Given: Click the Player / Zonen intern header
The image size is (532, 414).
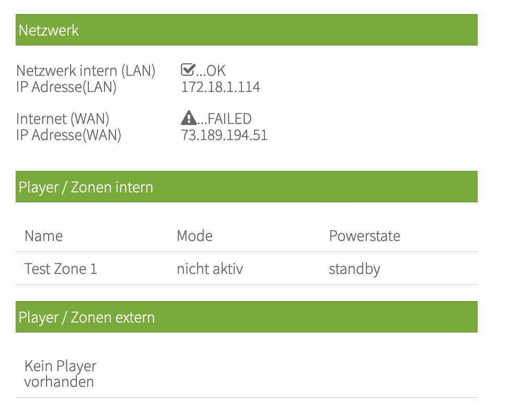Looking at the screenshot, I should coord(86,187).
